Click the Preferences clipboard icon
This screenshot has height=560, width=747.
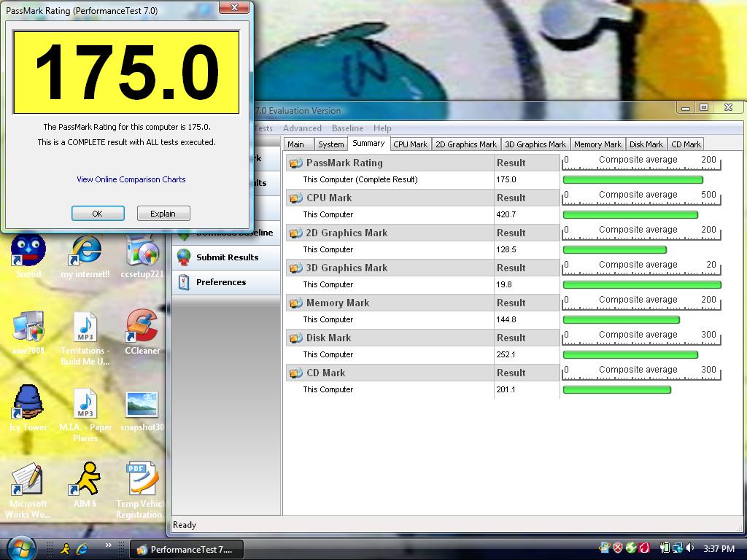tap(184, 282)
